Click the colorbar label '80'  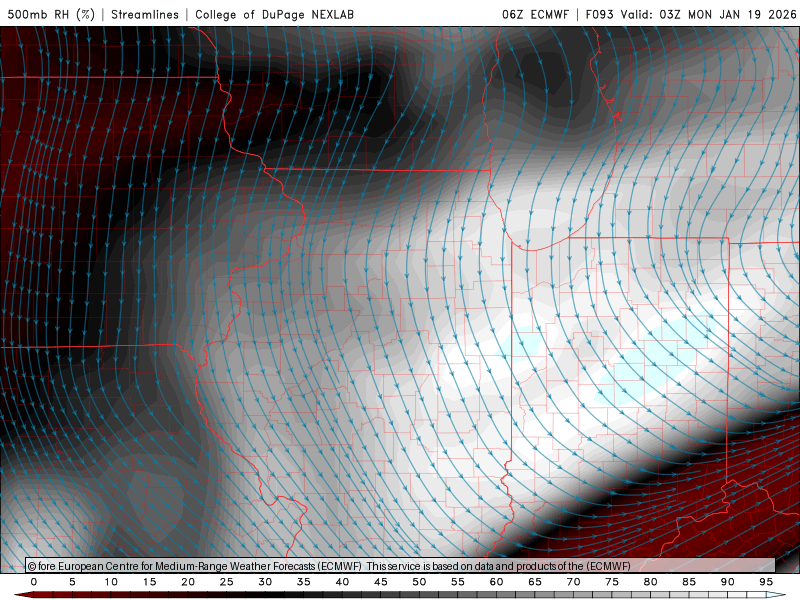[651, 582]
